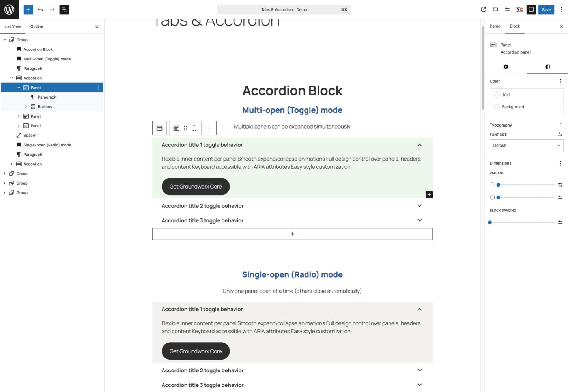Open the Font Size Default dropdown
The height and width of the screenshot is (392, 568).
click(527, 145)
